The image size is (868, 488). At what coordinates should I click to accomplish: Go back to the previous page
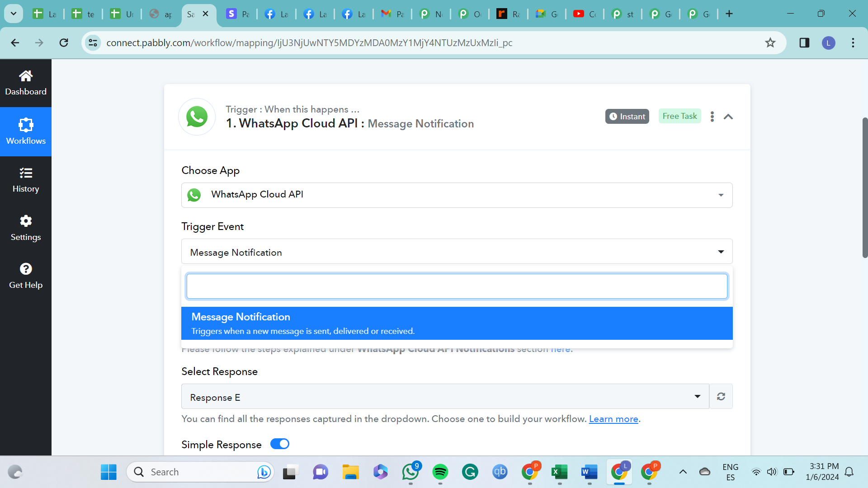tap(15, 42)
